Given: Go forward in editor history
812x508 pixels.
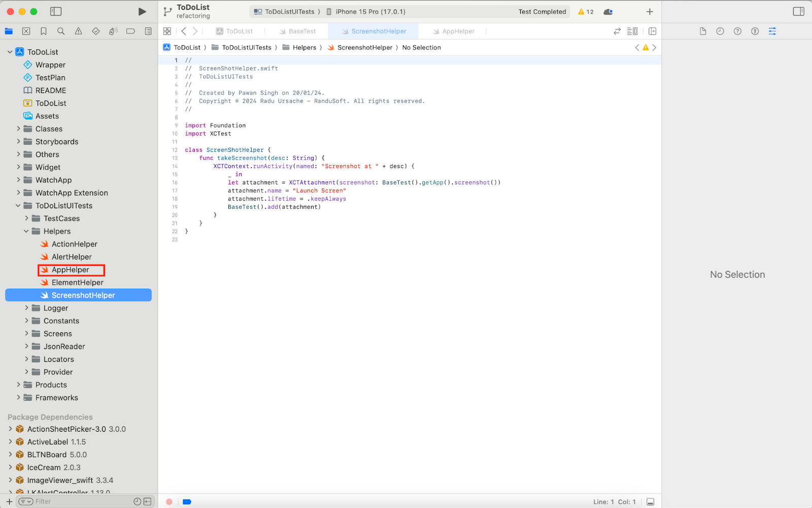Looking at the screenshot, I should [195, 31].
